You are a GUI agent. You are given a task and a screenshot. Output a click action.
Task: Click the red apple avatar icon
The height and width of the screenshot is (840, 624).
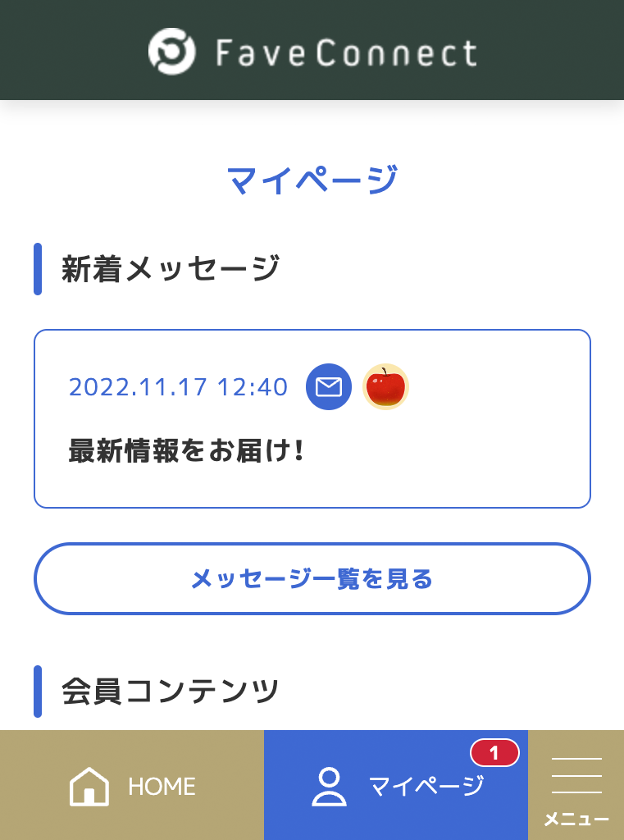(x=385, y=387)
